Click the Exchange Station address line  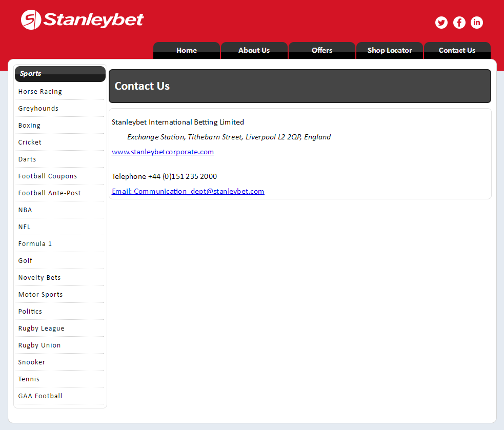click(x=229, y=137)
